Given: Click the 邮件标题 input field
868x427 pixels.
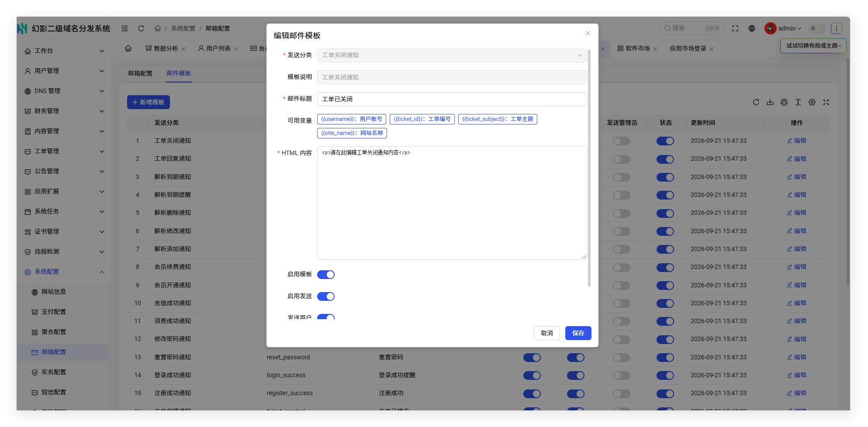Looking at the screenshot, I should pyautogui.click(x=452, y=99).
